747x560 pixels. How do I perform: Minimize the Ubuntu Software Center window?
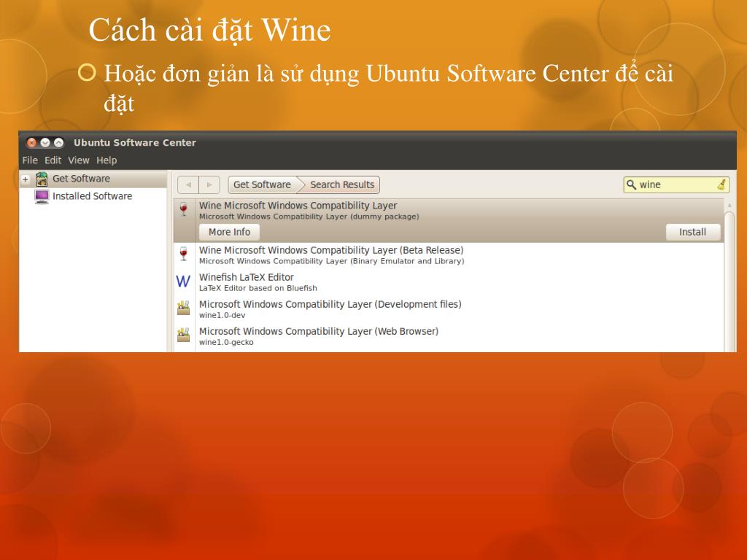click(45, 142)
